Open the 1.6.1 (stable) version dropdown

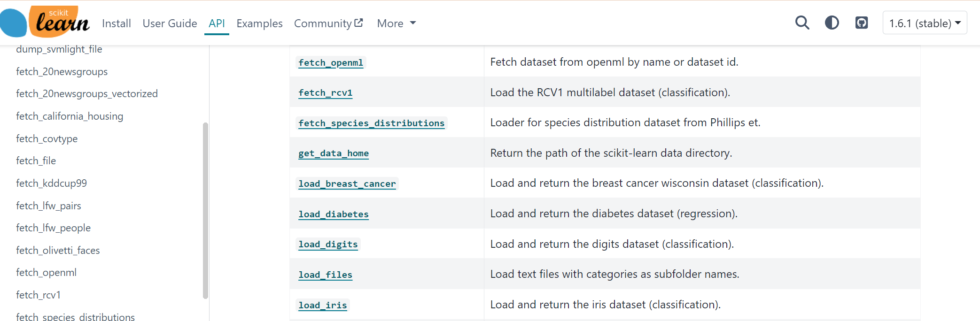coord(924,23)
